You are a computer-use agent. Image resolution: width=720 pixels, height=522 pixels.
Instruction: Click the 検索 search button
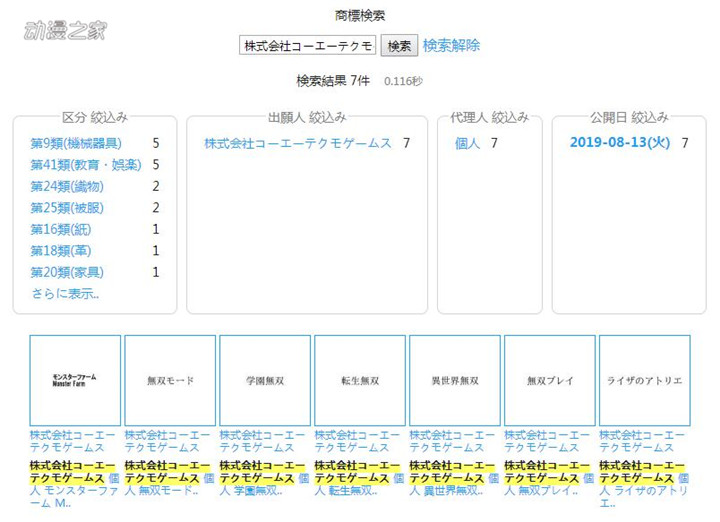click(399, 45)
